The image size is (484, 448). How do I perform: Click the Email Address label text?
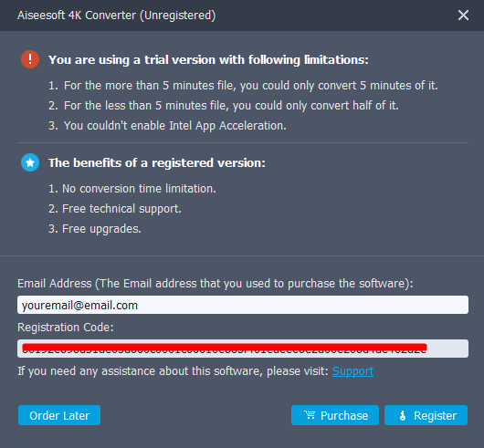click(x=216, y=284)
